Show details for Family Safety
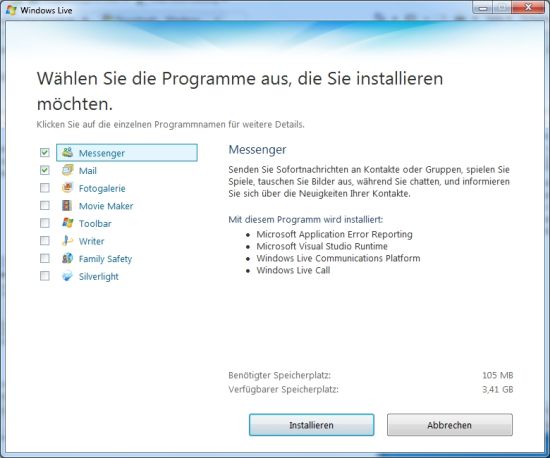The image size is (550, 458). [105, 259]
